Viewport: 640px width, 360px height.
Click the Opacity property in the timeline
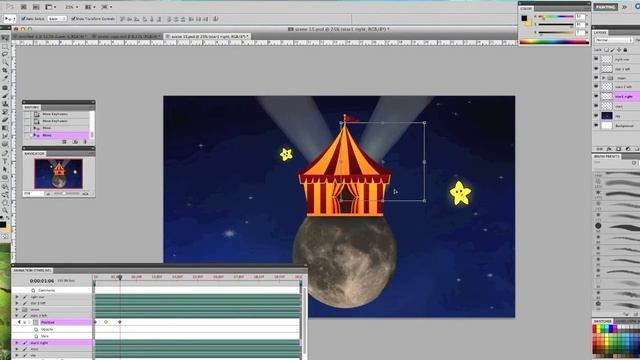[47, 329]
